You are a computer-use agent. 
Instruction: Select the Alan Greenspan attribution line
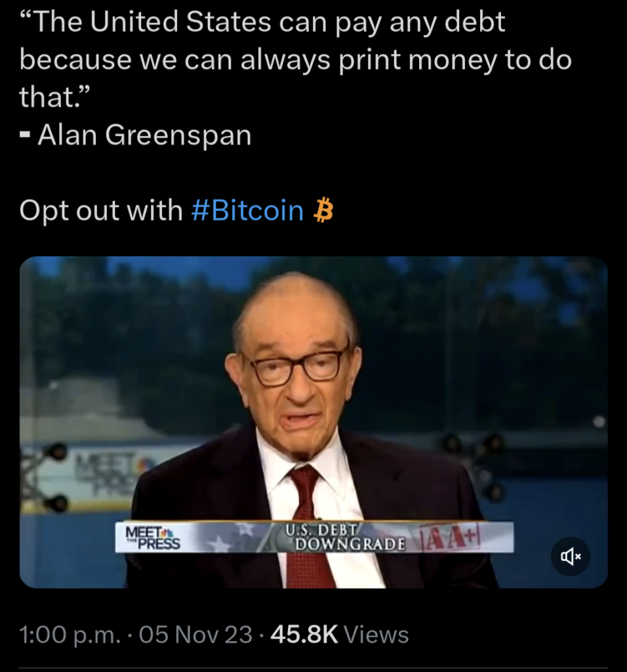(135, 135)
